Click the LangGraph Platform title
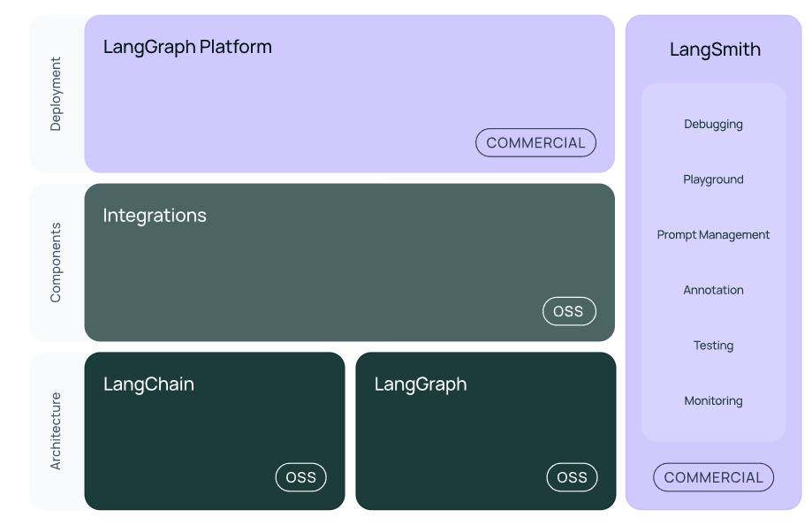Viewport: 812px width, 525px height. (187, 47)
